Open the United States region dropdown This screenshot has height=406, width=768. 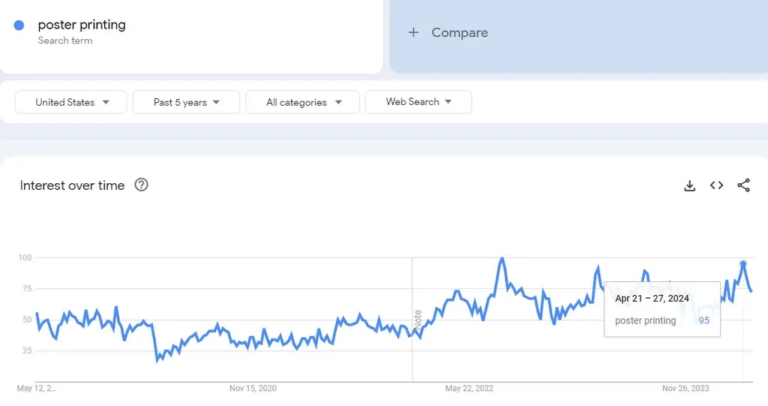[x=70, y=102]
